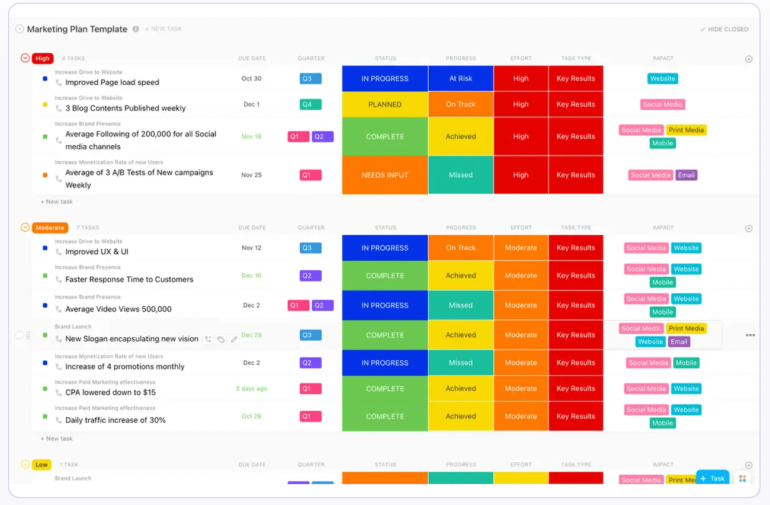Click Q4 quarter tag on 3 Blog Contents
The height and width of the screenshot is (505, 770).
pyautogui.click(x=310, y=105)
